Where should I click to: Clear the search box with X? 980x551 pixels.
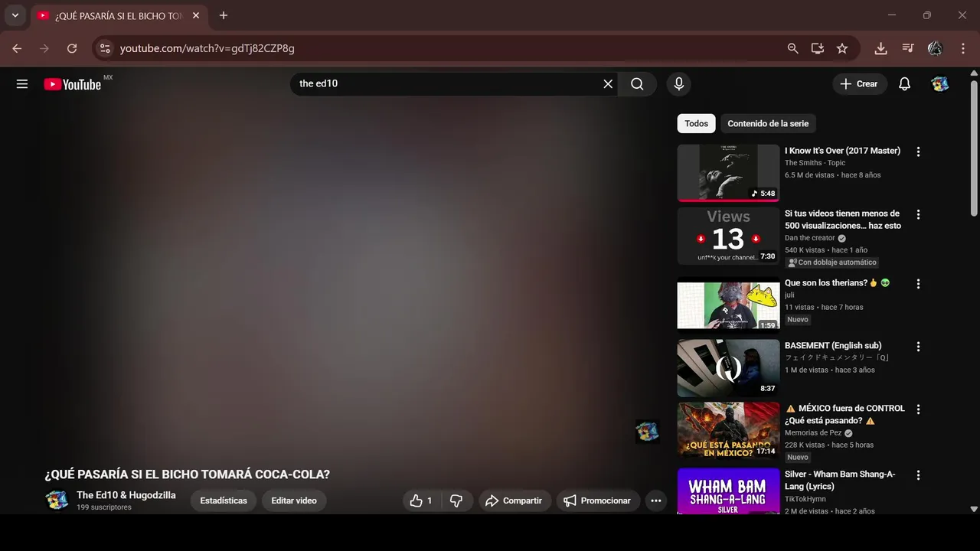(x=608, y=84)
